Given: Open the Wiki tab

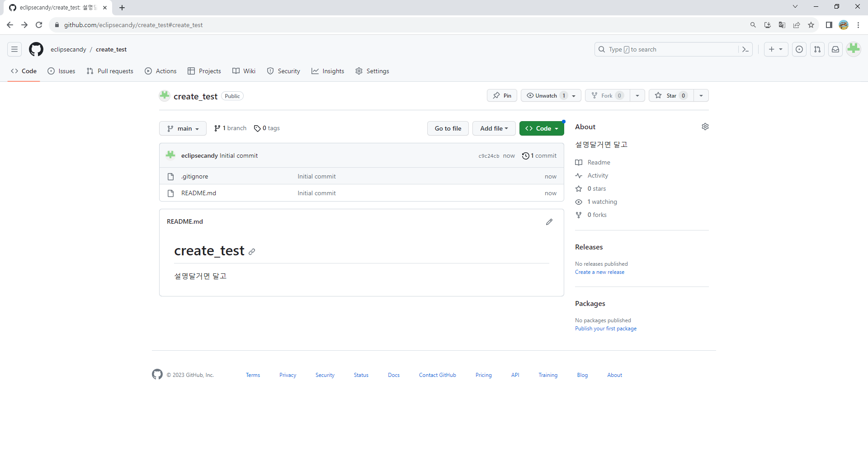Looking at the screenshot, I should (244, 71).
